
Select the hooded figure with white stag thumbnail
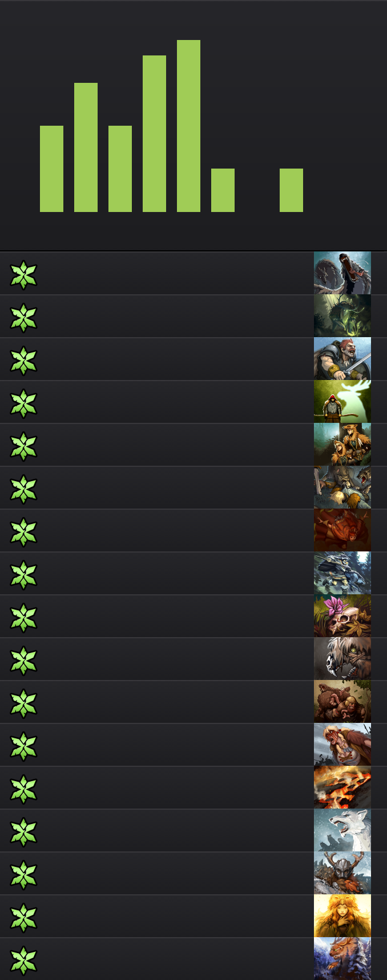click(342, 402)
